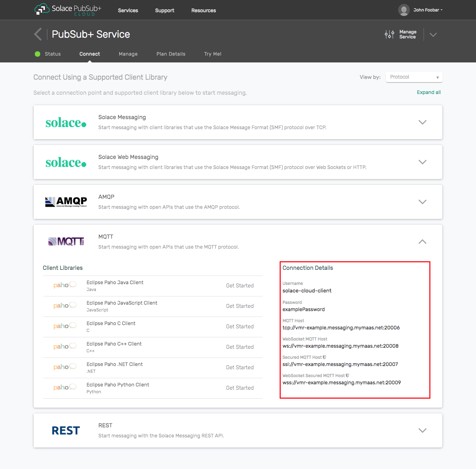Click the Manage Service sliders icon

389,34
